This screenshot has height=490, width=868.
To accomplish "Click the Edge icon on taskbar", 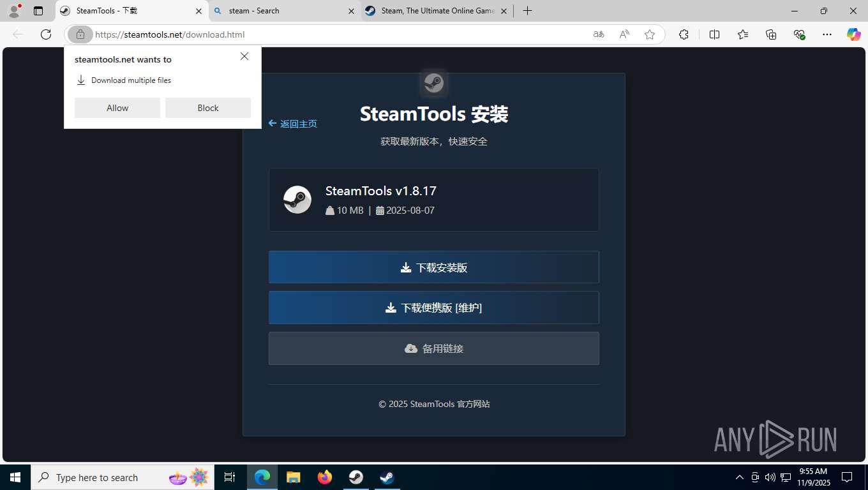I will coord(262,477).
